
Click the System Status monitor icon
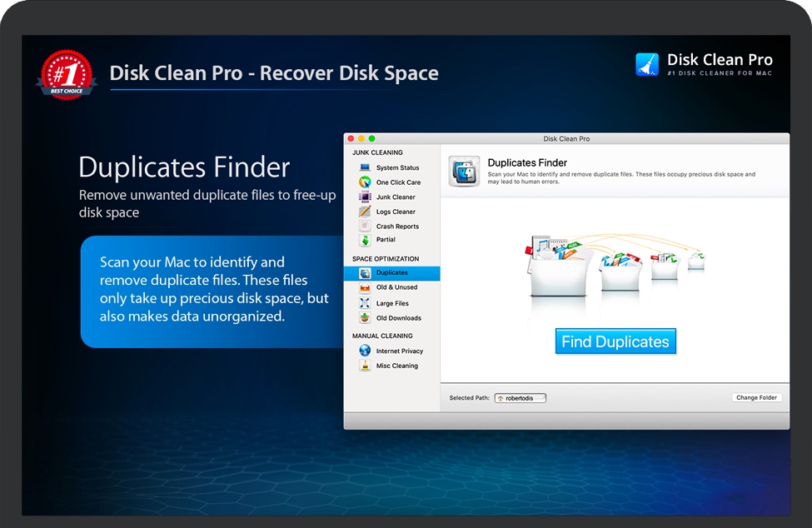(365, 167)
